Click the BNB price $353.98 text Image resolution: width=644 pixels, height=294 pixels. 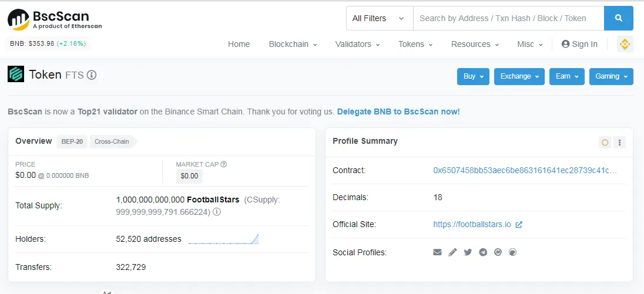point(32,43)
